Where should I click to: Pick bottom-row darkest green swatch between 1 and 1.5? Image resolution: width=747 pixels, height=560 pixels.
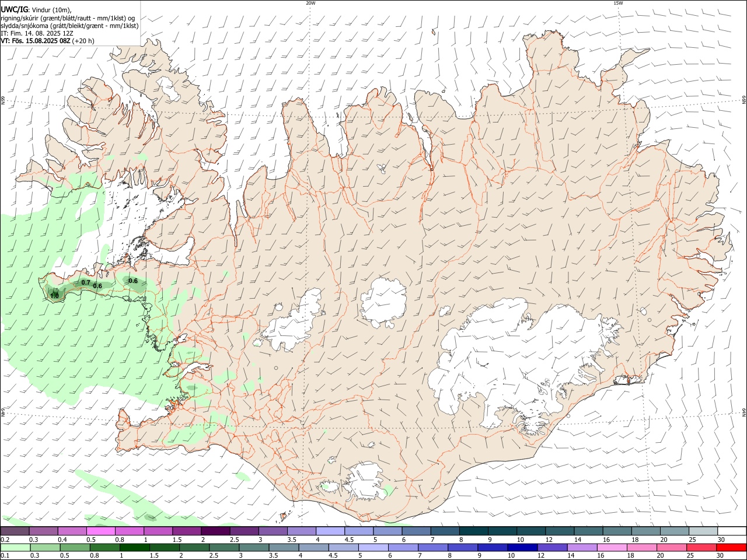coord(134,548)
